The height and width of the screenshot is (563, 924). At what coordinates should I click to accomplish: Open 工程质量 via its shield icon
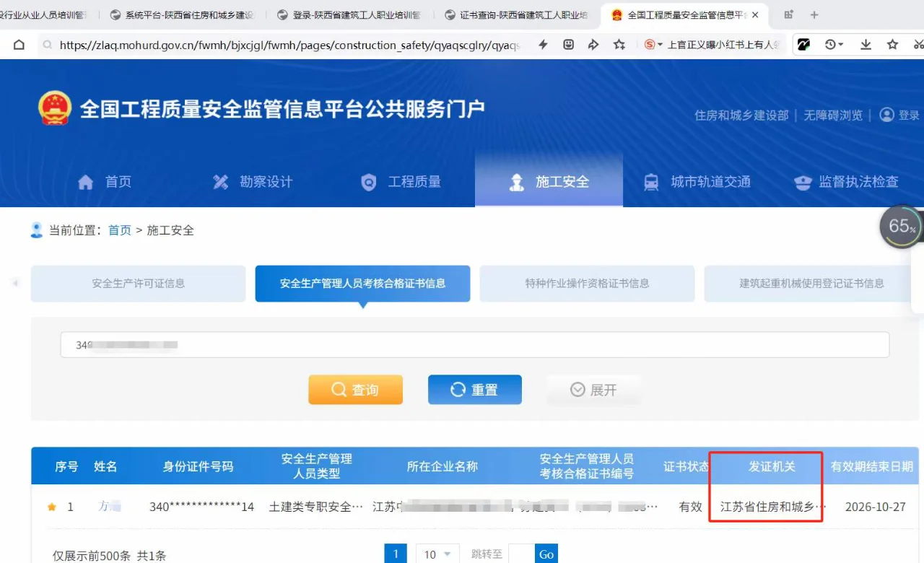(368, 181)
